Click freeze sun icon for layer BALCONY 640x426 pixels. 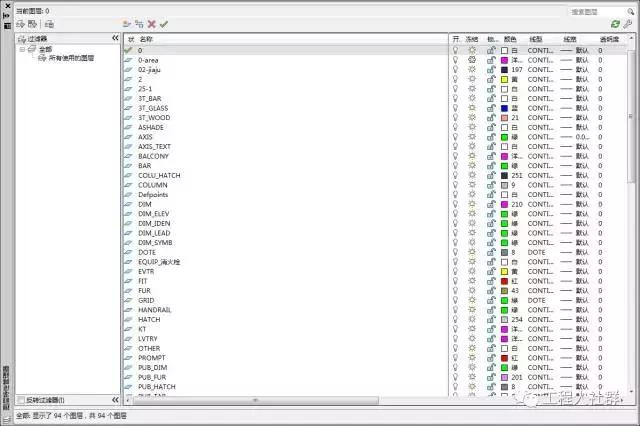[472, 156]
